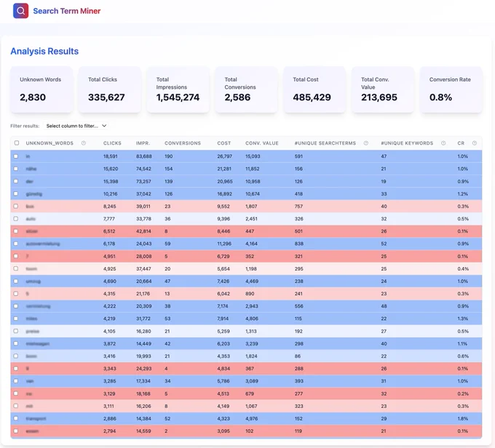Click conversion value 10,958
Viewport: 495px width, 448px height.
[253, 181]
